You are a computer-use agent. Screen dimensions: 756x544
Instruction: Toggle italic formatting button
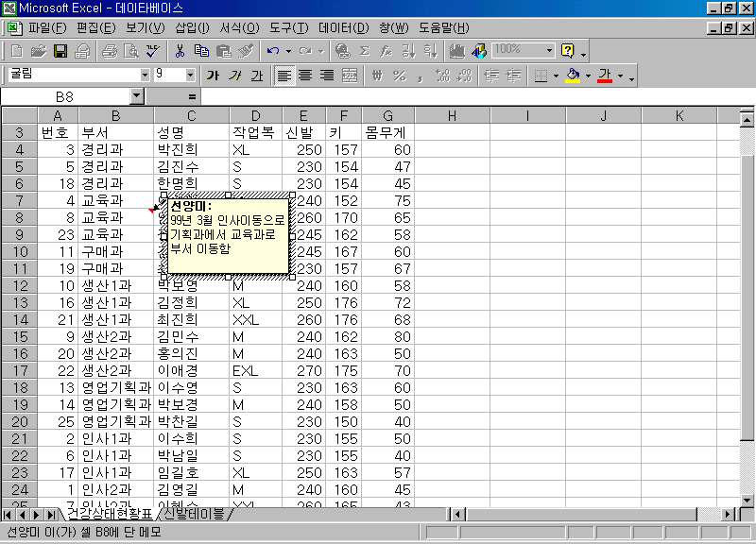[x=234, y=76]
